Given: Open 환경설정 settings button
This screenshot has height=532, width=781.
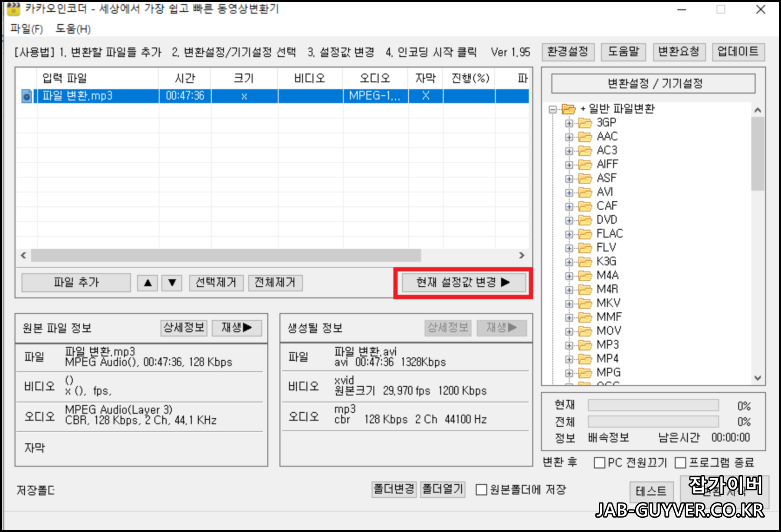Looking at the screenshot, I should point(568,52).
